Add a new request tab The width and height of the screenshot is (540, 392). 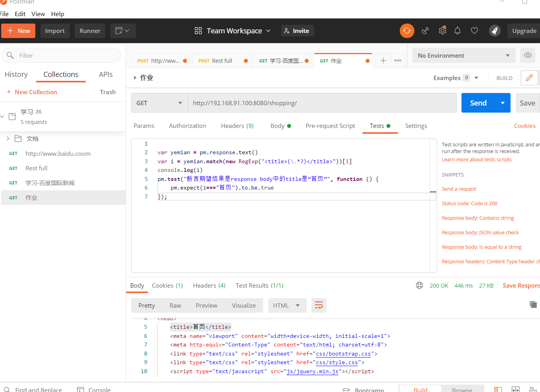coord(383,60)
